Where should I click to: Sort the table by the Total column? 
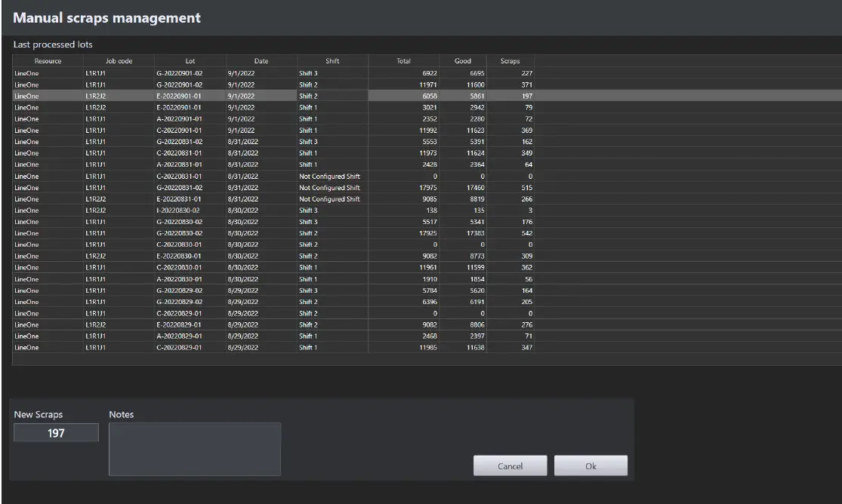(x=402, y=61)
